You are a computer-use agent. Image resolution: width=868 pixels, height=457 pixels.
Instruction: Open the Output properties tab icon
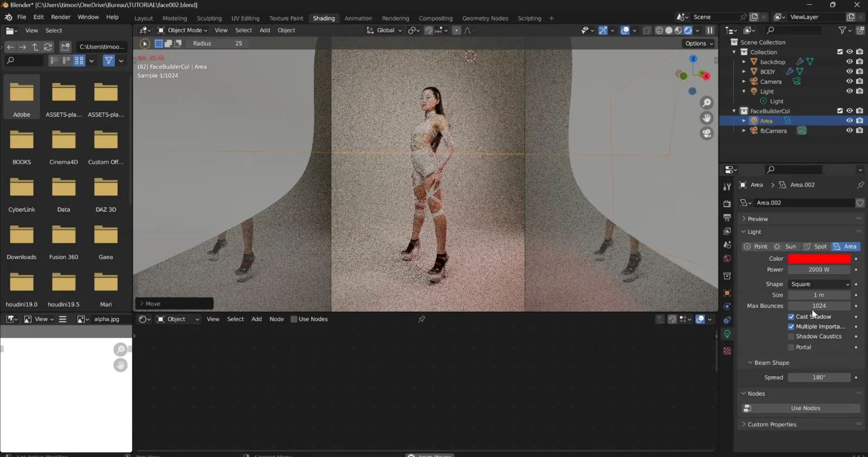(727, 217)
